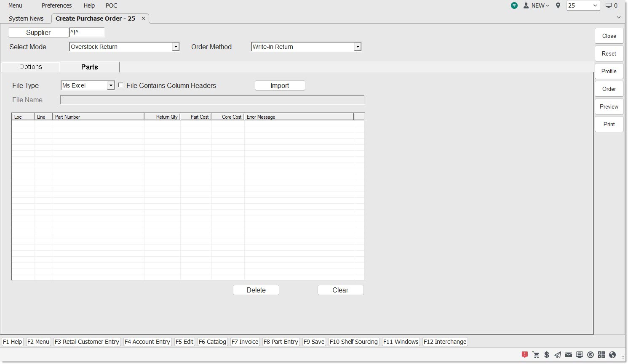This screenshot has height=364, width=628.
Task: Expand the Select Mode dropdown
Action: pyautogui.click(x=176, y=47)
